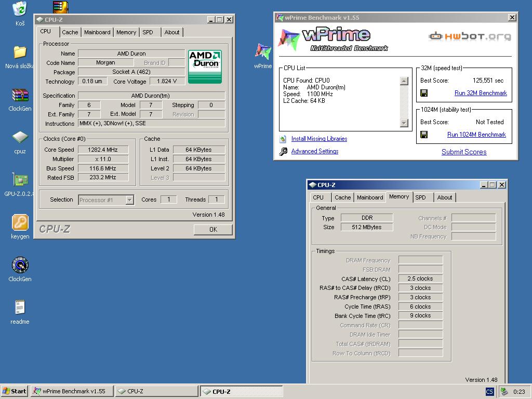This screenshot has height=399, width=532.
Task: Click save icon for 1024M score
Action: click(424, 135)
